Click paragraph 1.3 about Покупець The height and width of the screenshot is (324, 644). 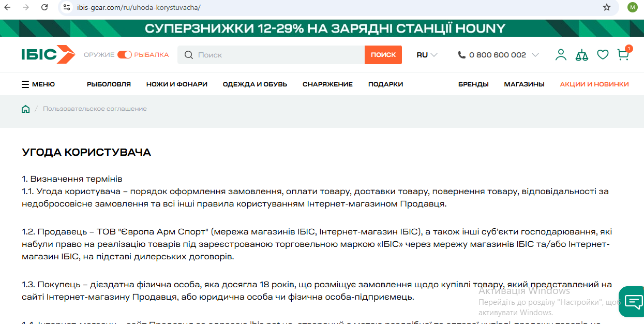click(x=317, y=291)
